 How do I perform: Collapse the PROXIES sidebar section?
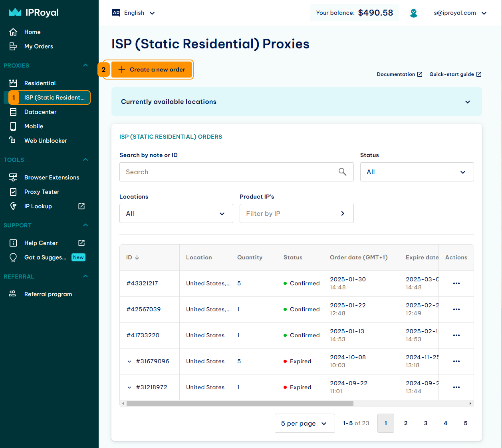tap(85, 65)
